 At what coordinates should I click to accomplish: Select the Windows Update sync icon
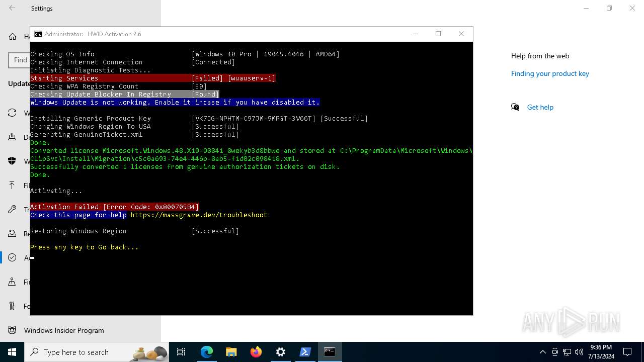13,113
